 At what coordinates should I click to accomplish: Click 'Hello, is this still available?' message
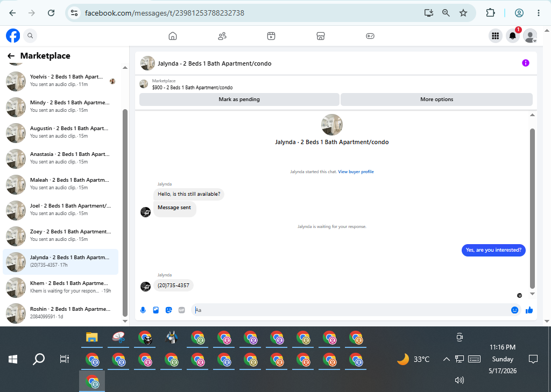point(189,194)
